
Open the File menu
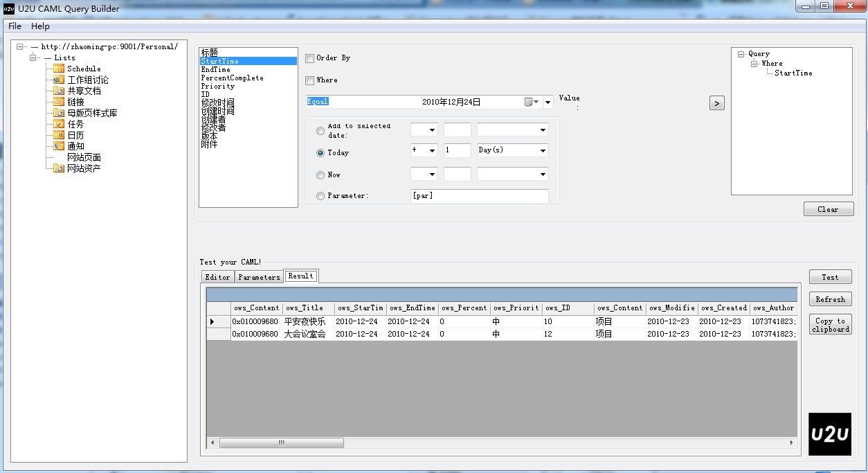coord(15,26)
